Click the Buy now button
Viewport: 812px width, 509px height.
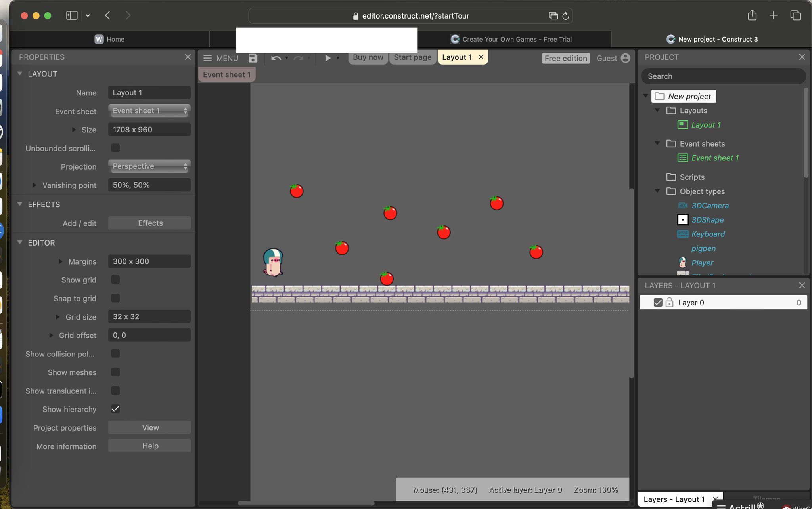(x=367, y=57)
